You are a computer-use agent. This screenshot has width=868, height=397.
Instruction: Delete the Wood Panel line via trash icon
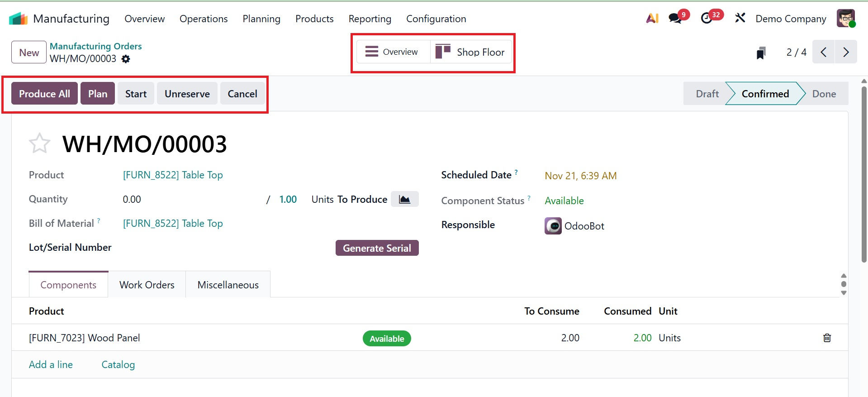point(827,338)
